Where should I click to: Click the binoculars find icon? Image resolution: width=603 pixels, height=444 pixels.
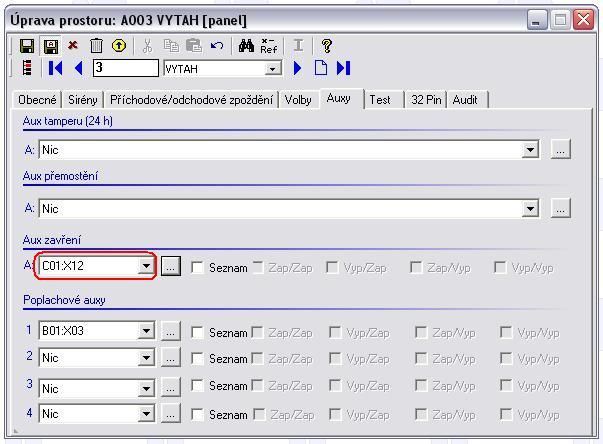(x=246, y=46)
